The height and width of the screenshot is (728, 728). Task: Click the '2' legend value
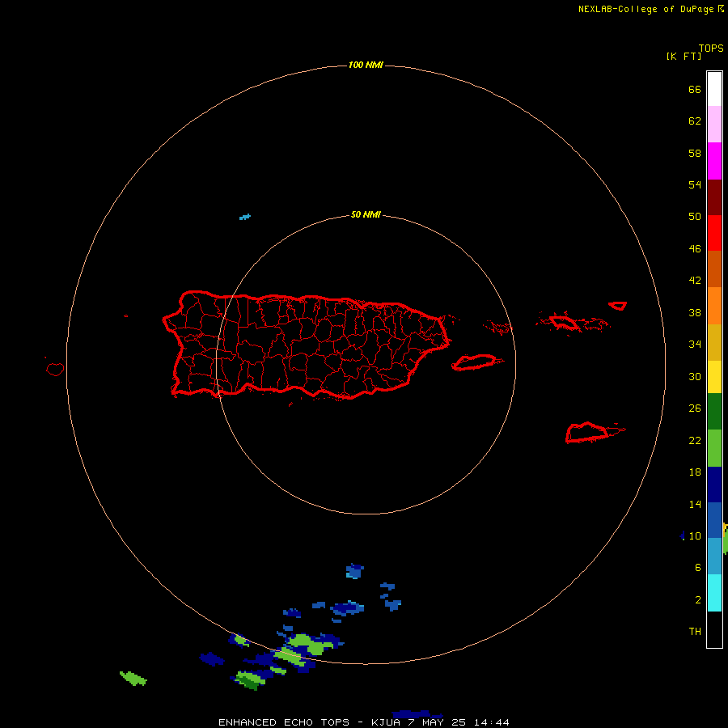(x=698, y=600)
